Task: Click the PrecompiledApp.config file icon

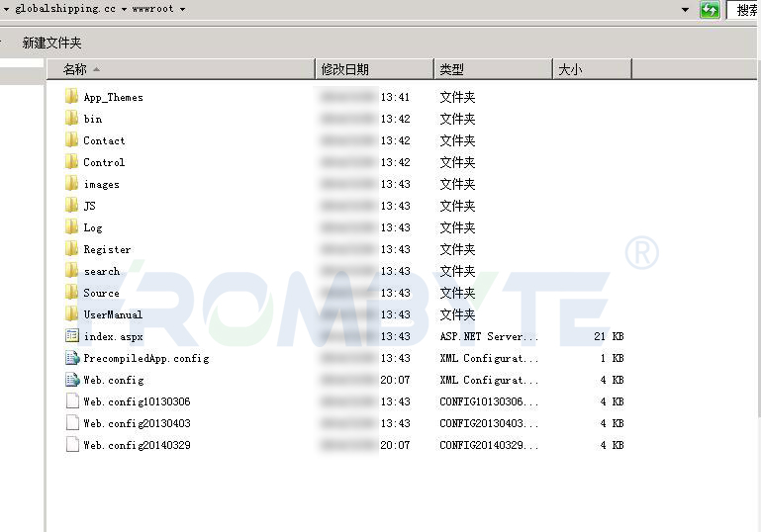Action: point(72,358)
